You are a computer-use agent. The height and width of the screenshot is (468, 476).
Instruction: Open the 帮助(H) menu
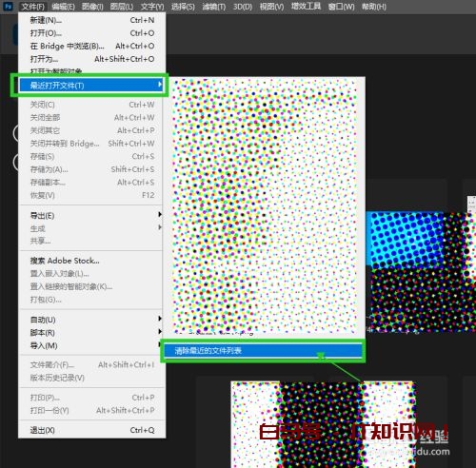click(374, 7)
